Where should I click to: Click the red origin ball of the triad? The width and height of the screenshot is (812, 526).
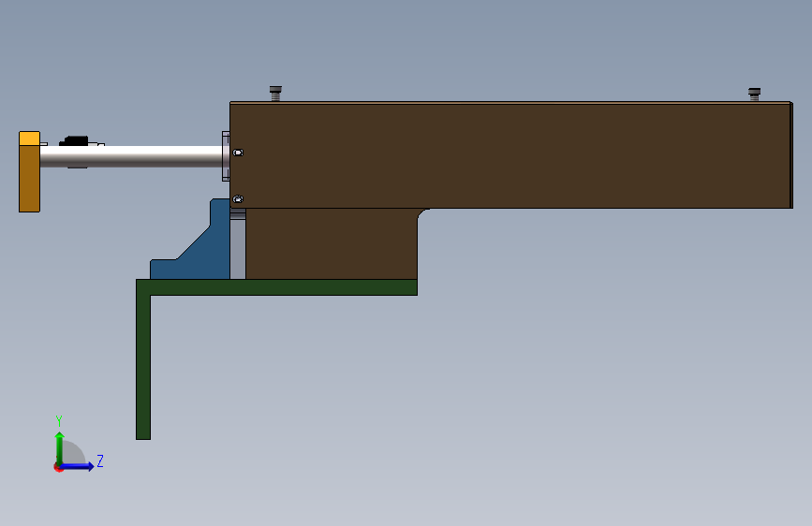pyautogui.click(x=58, y=468)
